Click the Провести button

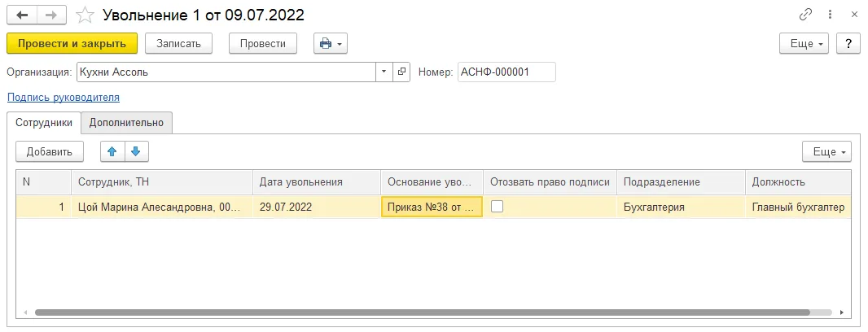coord(263,44)
